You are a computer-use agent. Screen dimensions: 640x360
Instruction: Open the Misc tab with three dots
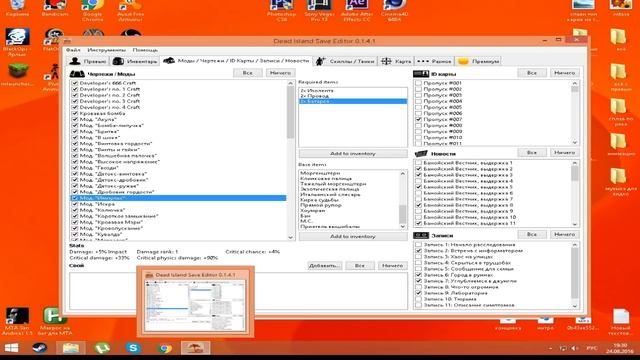tap(434, 61)
